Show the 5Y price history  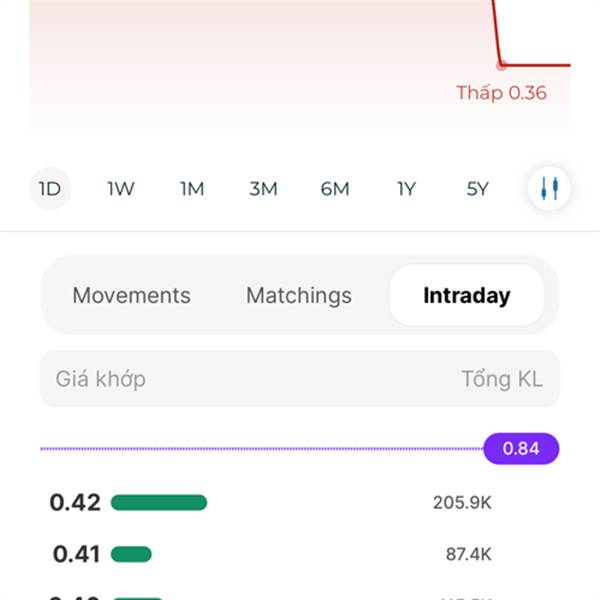tap(478, 189)
